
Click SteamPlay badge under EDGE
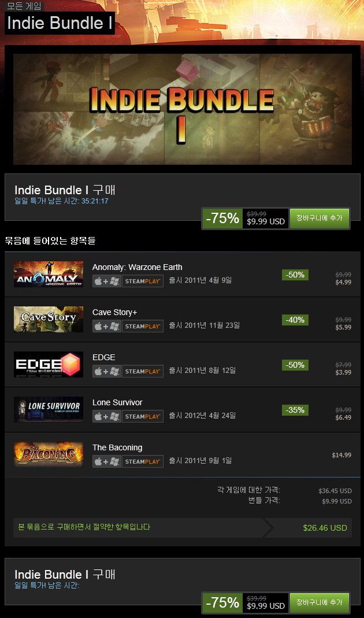pos(143,371)
